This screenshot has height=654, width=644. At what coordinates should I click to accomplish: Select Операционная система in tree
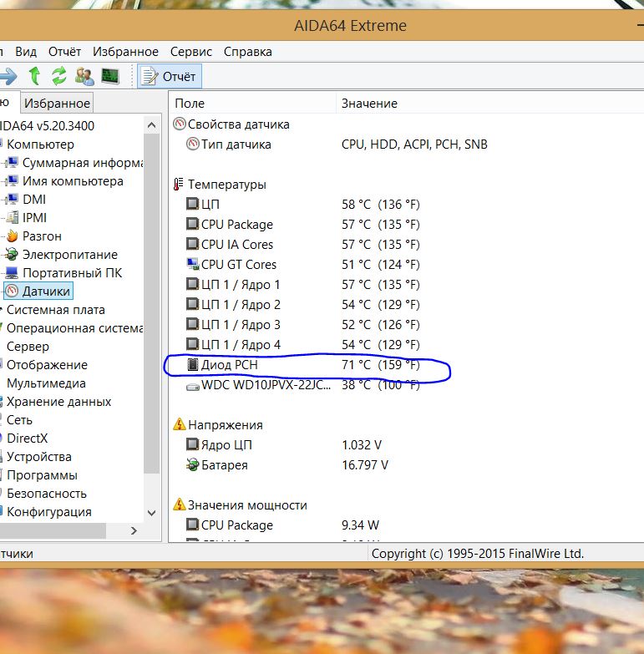pos(75,328)
